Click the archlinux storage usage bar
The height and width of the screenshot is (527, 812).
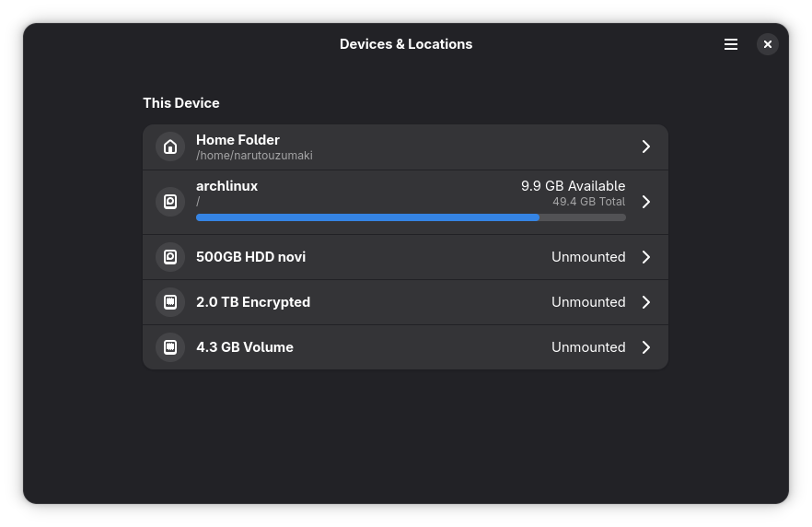pyautogui.click(x=411, y=217)
